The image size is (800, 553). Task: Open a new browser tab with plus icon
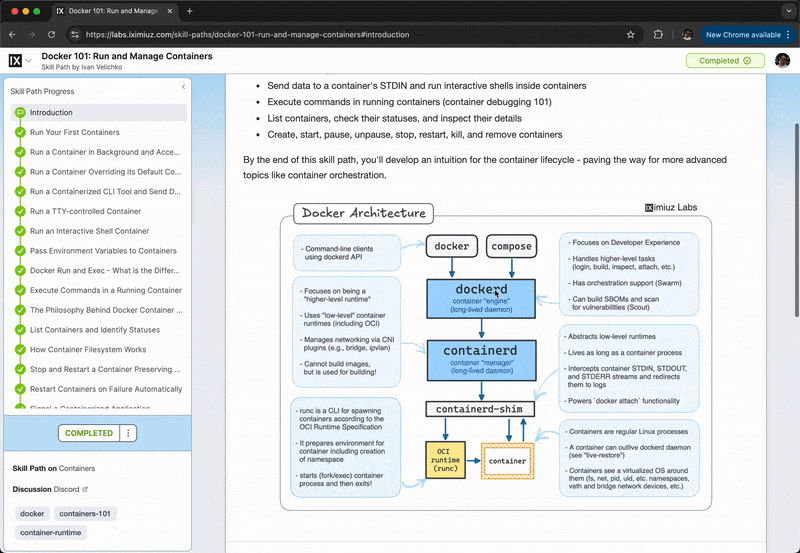[x=190, y=11]
